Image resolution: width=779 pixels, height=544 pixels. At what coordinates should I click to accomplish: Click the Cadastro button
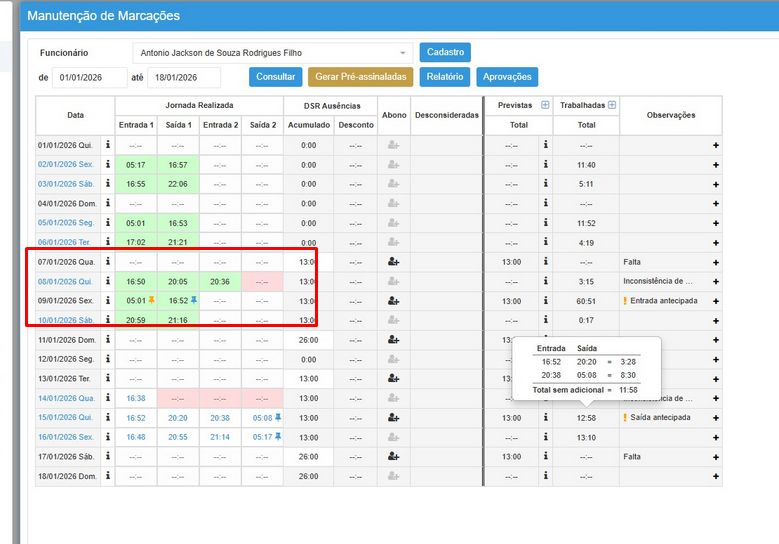[445, 53]
